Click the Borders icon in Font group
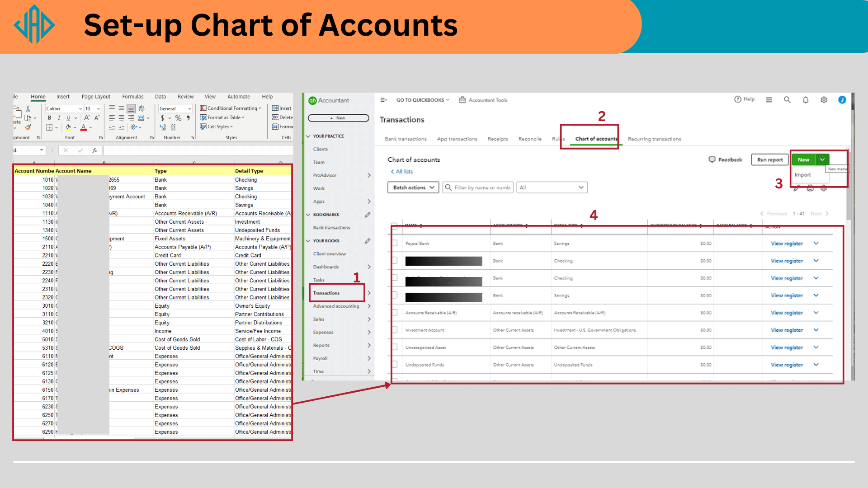This screenshot has width=868, height=488. tap(49, 127)
